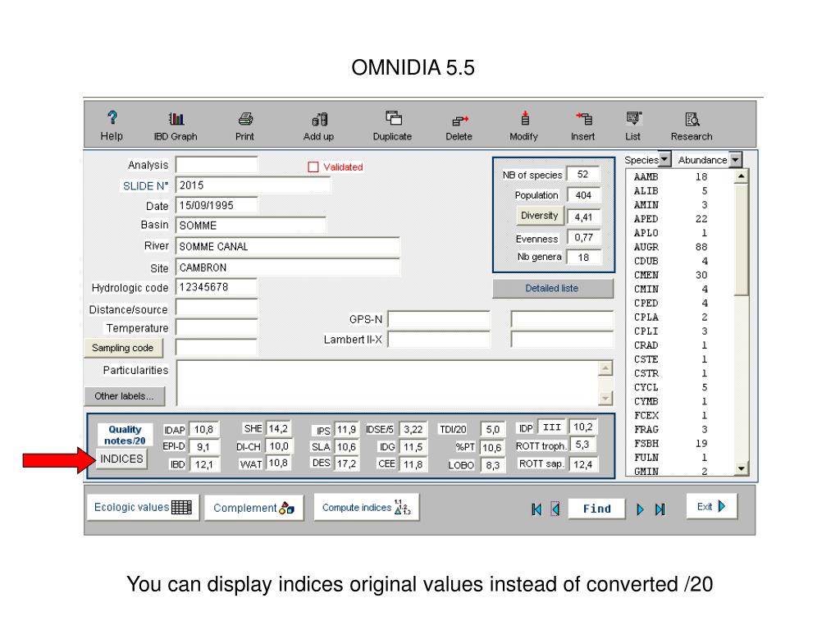Image resolution: width=840 pixels, height=630 pixels.
Task: Click the Find button
Action: [597, 509]
